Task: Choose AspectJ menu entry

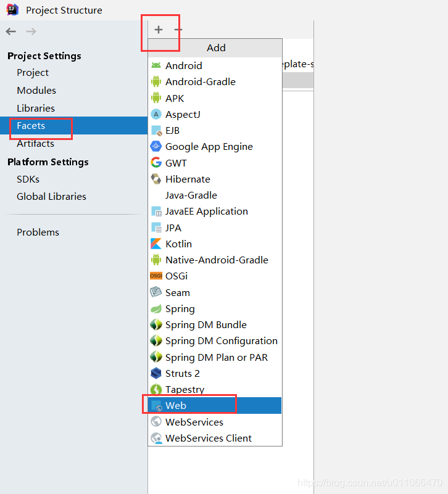Action: tap(215, 114)
